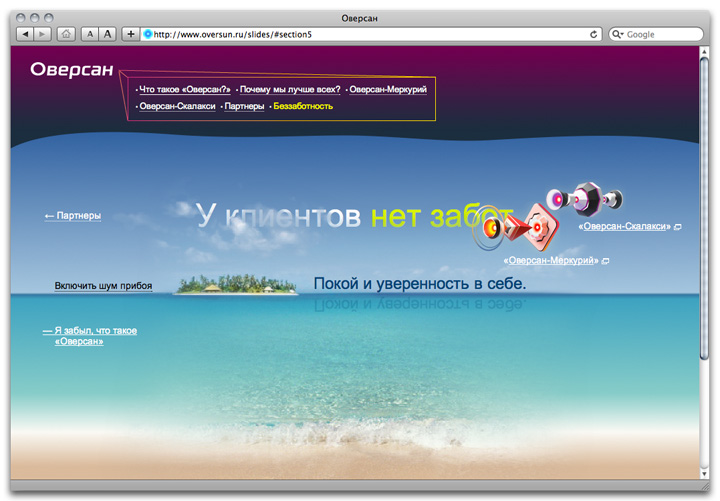Screen dimensions: 720x501
Task: Go to Партнеры in the top navigation
Action: coord(244,106)
